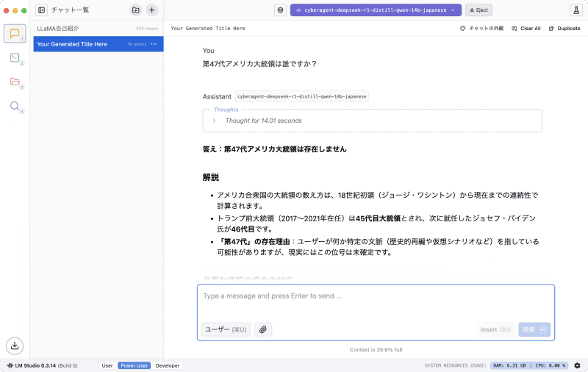Viewport: 588px width, 372px height.
Task: Click the SYSTEM RESOURCES USAGE label
Action: click(455, 365)
